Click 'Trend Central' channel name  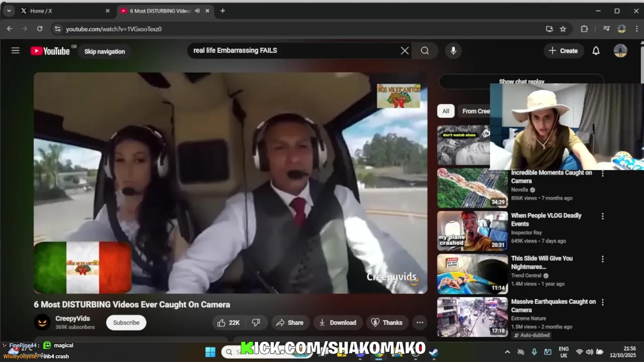click(x=526, y=276)
